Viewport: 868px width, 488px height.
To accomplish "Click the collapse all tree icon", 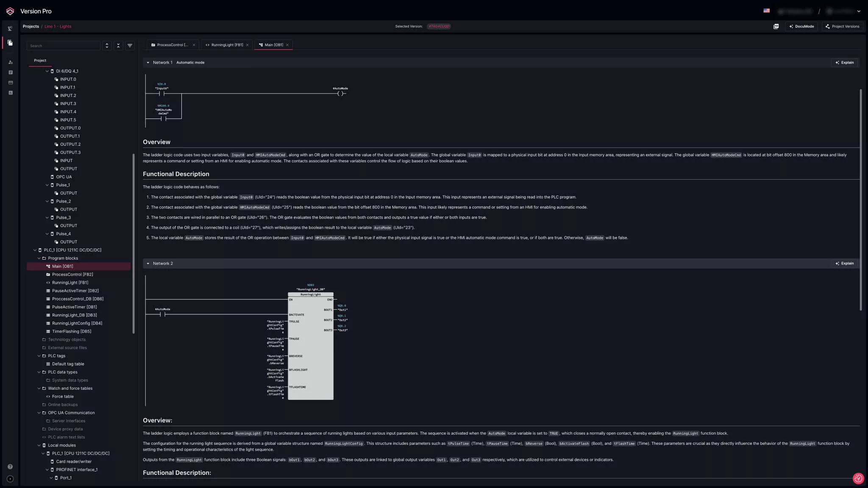I will pyautogui.click(x=118, y=46).
